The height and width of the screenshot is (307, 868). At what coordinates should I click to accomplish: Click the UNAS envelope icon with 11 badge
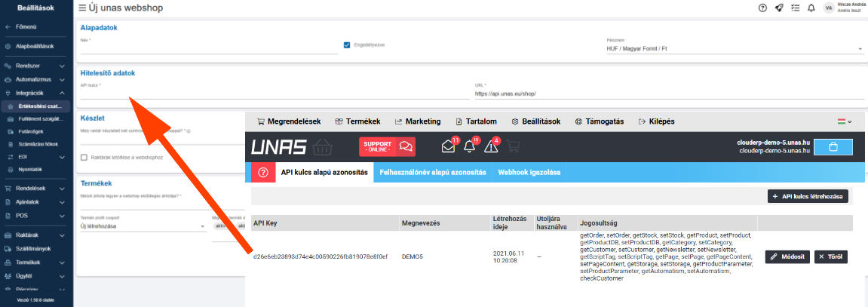pos(449,146)
